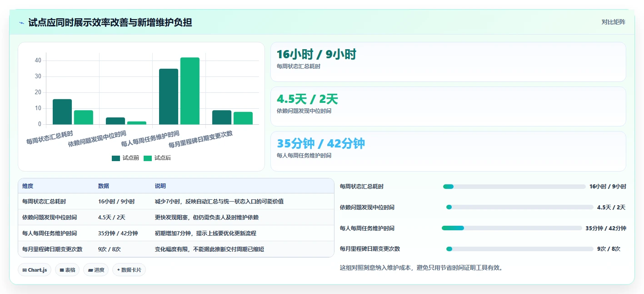Click table cell 9次 / 8次
The height and width of the screenshot is (294, 644).
(109, 249)
